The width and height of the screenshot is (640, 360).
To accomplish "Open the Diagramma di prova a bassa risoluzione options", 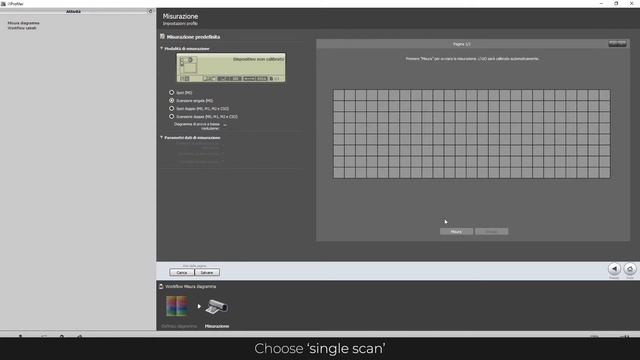I will 225,125.
